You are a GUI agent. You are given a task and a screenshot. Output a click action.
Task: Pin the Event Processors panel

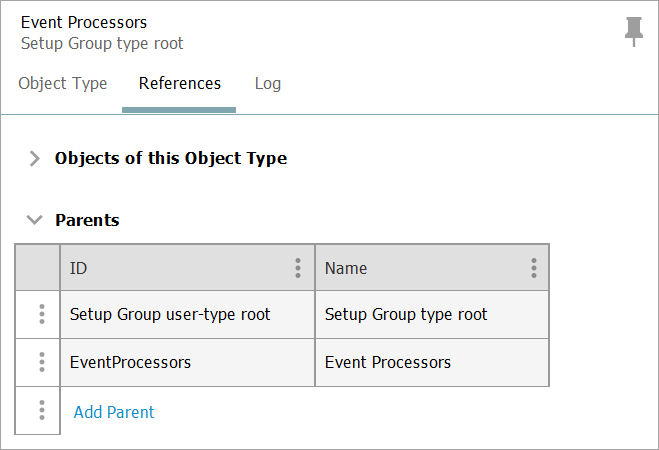633,31
